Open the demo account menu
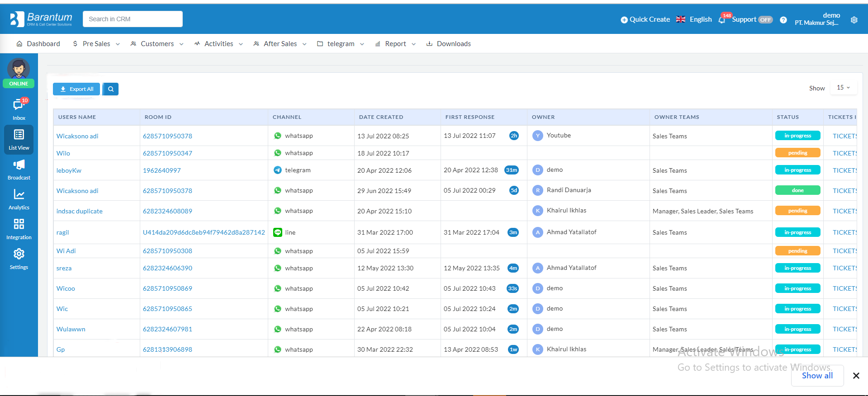 (818, 19)
